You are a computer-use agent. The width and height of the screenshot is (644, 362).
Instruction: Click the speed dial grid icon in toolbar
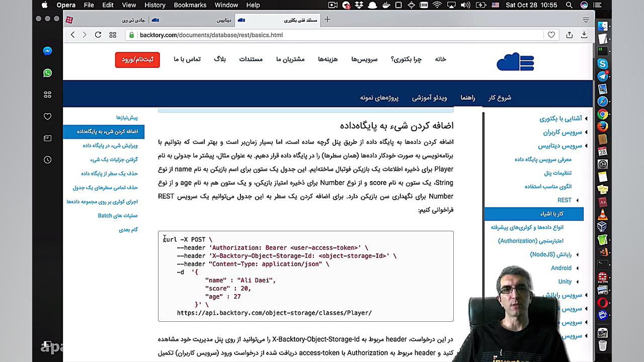coord(113,35)
